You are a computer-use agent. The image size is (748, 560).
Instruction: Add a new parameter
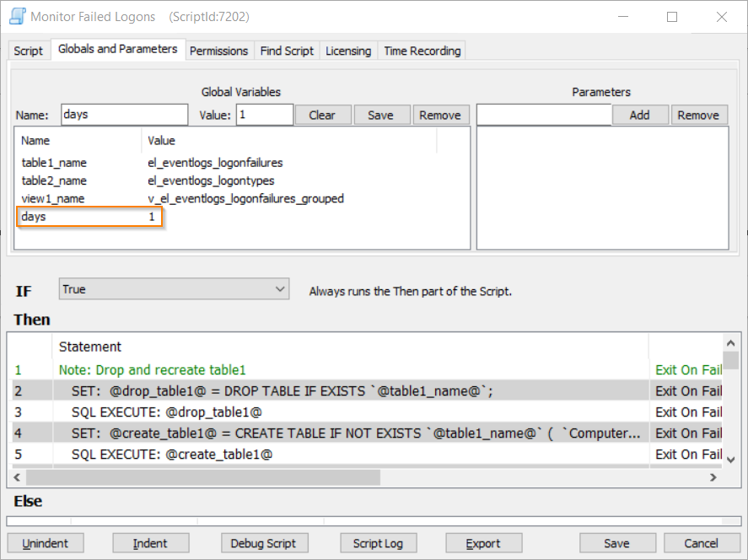click(x=640, y=115)
